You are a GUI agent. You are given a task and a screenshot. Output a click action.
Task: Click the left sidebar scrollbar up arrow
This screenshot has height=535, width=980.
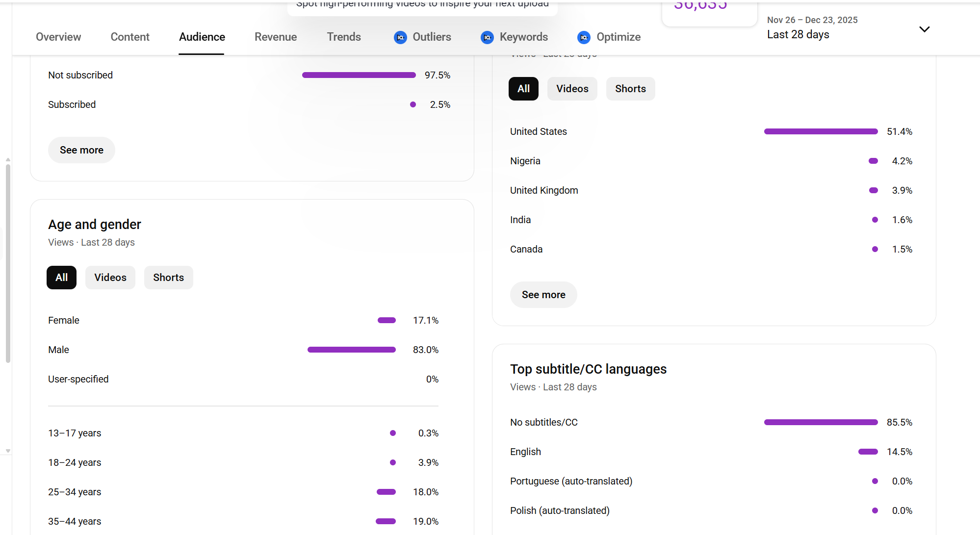(8, 160)
